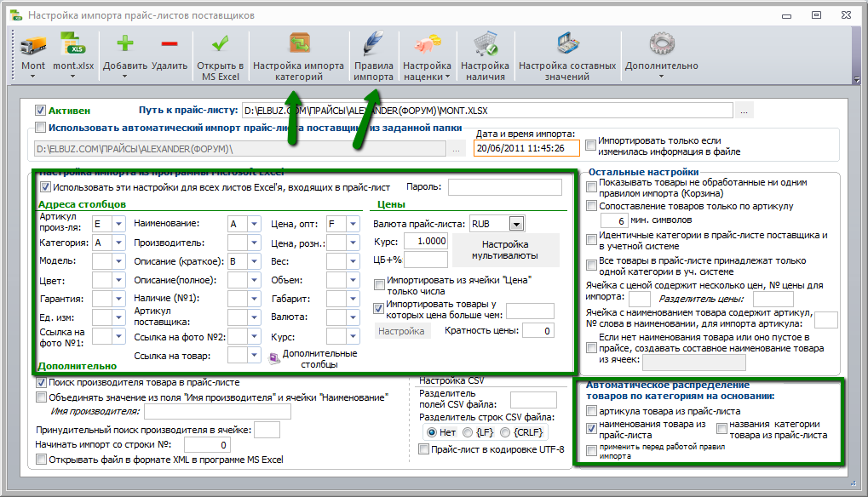Open Вес column dropdown
The height and width of the screenshot is (497, 868).
(354, 261)
